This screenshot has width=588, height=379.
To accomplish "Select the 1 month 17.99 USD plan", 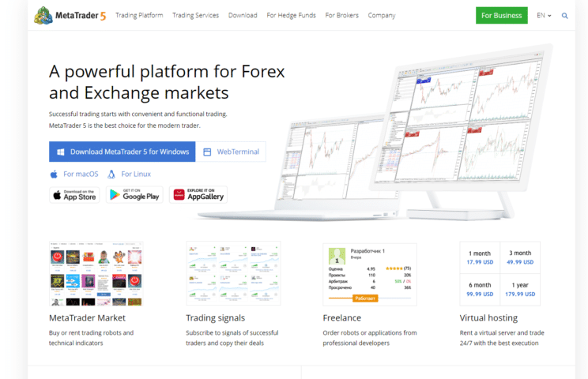I will coord(480,257).
